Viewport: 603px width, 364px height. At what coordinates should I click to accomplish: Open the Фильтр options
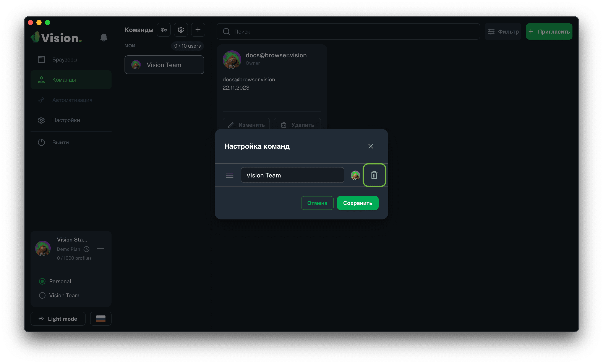(503, 32)
